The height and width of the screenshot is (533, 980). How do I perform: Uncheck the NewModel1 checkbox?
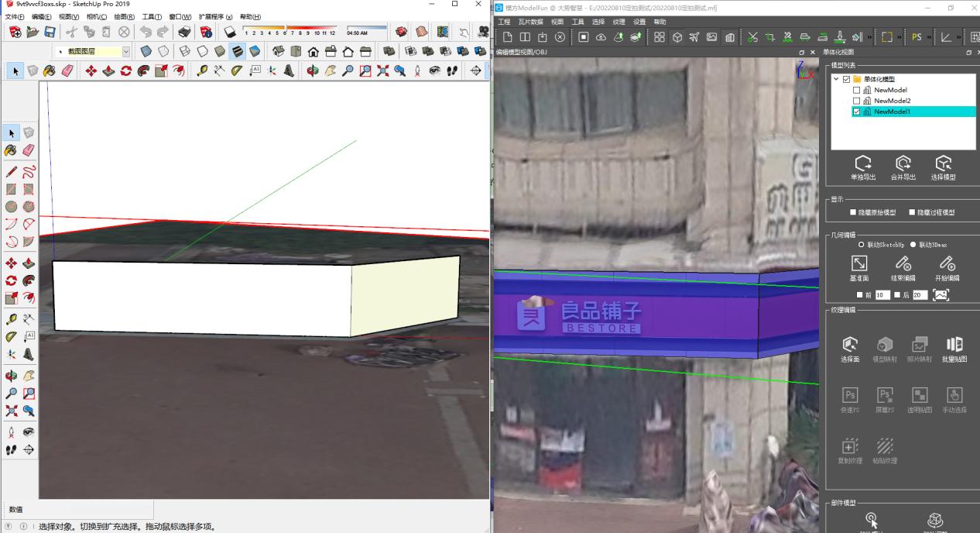(x=856, y=112)
